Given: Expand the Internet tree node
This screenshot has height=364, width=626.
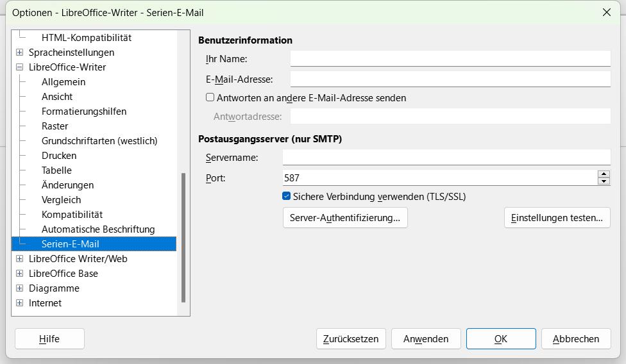Looking at the screenshot, I should pyautogui.click(x=19, y=303).
